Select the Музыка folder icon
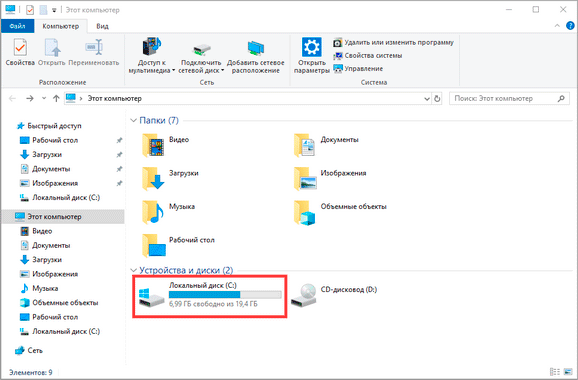 click(x=153, y=212)
